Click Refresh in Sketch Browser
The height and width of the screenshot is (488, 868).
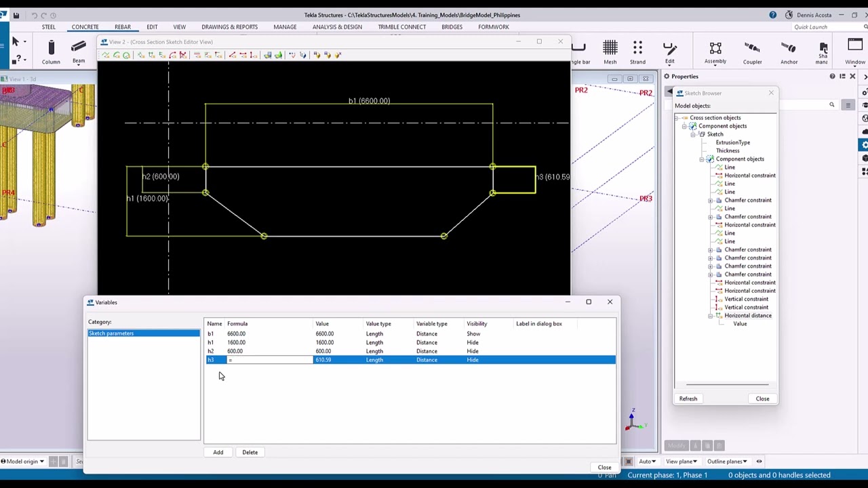click(688, 399)
